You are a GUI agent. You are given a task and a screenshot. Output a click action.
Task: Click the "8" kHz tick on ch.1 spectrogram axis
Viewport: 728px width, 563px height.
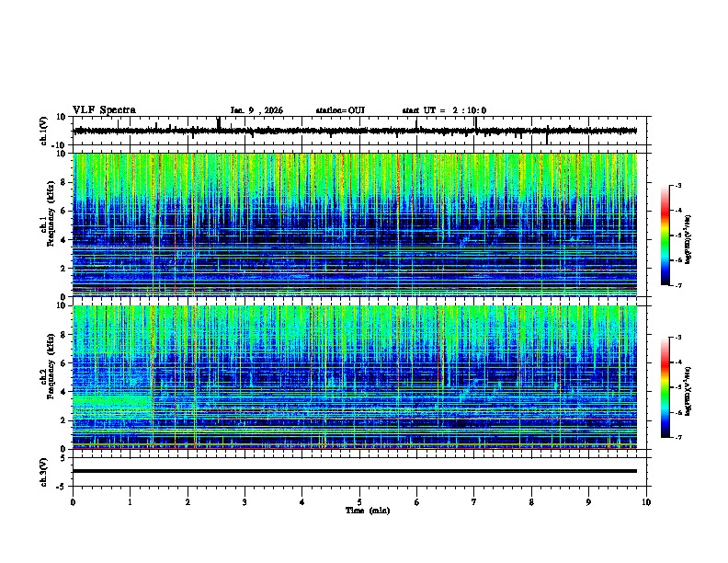(64, 182)
